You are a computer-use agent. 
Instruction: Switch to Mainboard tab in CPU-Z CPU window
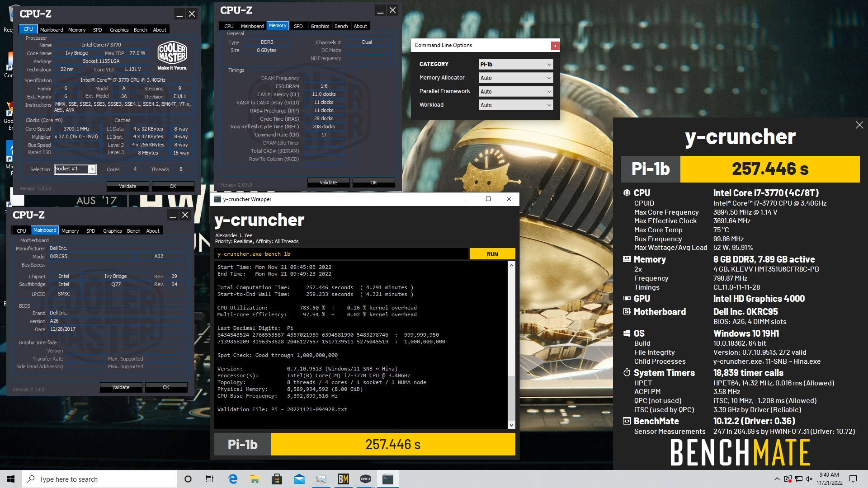tap(52, 30)
